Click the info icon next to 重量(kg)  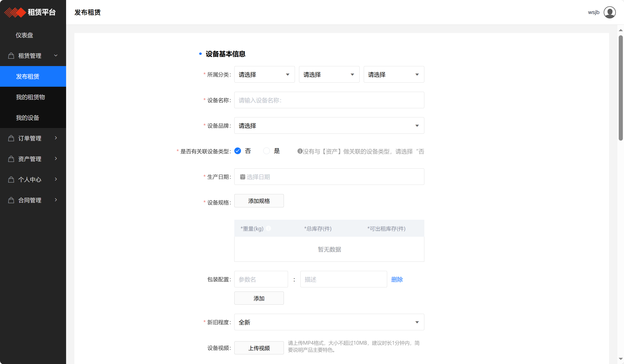click(269, 228)
